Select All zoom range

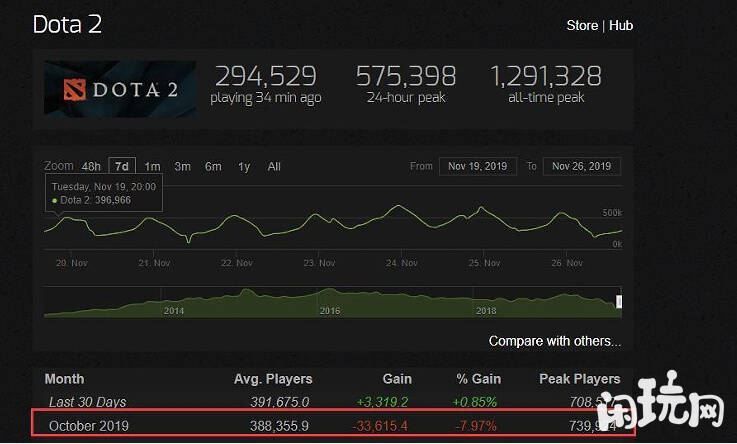coord(274,167)
